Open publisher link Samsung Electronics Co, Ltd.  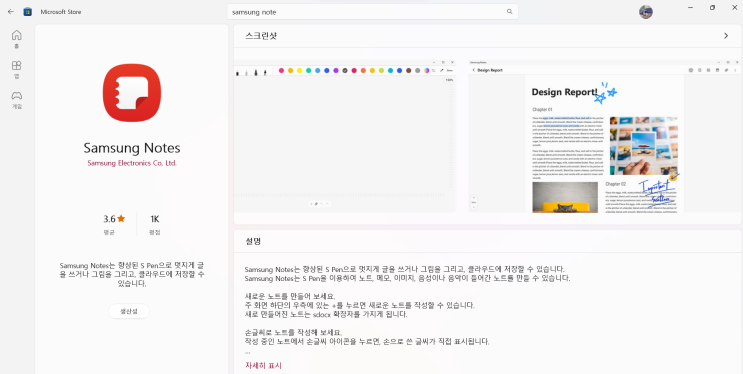[132, 163]
